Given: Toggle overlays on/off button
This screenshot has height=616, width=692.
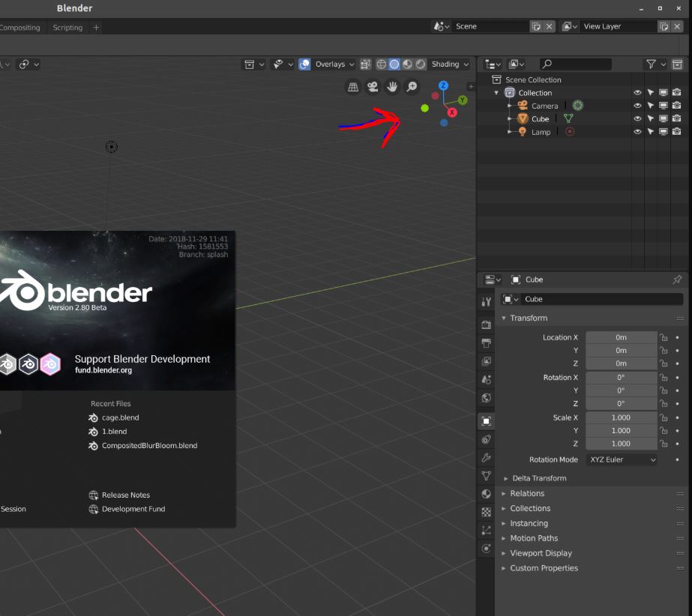Looking at the screenshot, I should [304, 64].
